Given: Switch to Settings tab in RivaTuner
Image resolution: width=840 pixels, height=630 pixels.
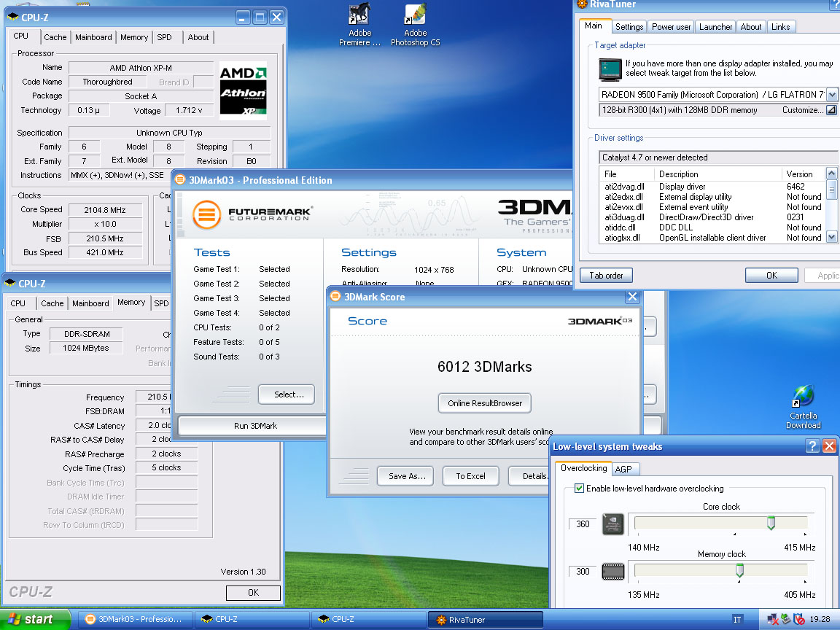Looking at the screenshot, I should pos(629,27).
